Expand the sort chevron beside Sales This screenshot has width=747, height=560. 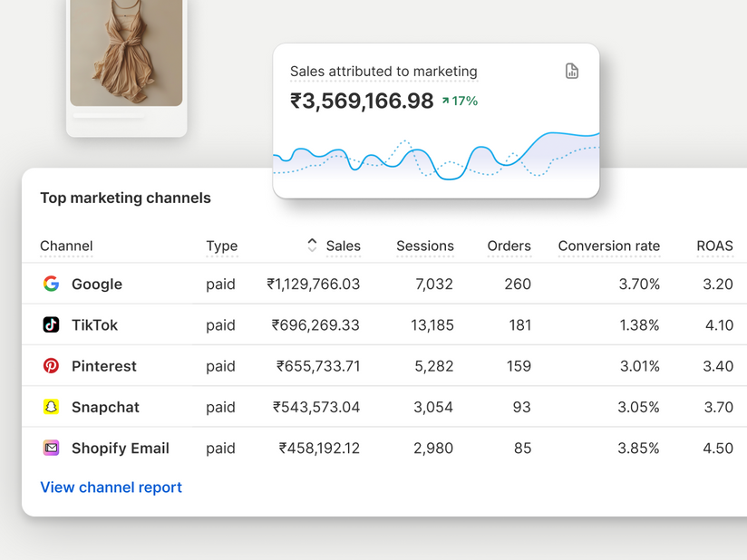(x=311, y=246)
